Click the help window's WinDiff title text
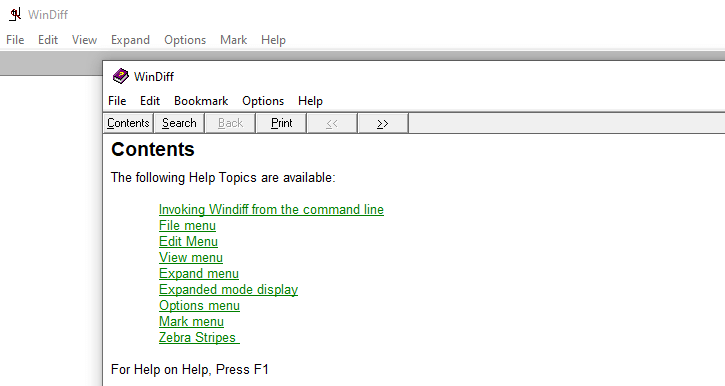This screenshot has height=386, width=725. [x=154, y=76]
